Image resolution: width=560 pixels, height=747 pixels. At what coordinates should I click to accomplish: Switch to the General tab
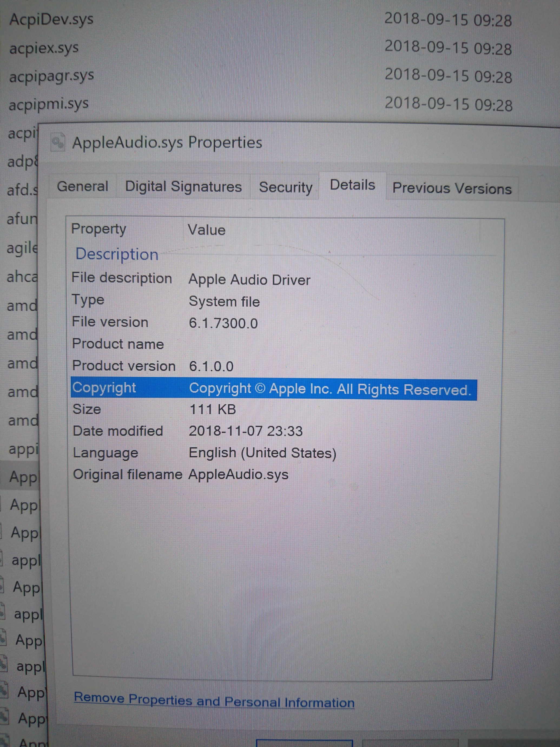(x=82, y=186)
